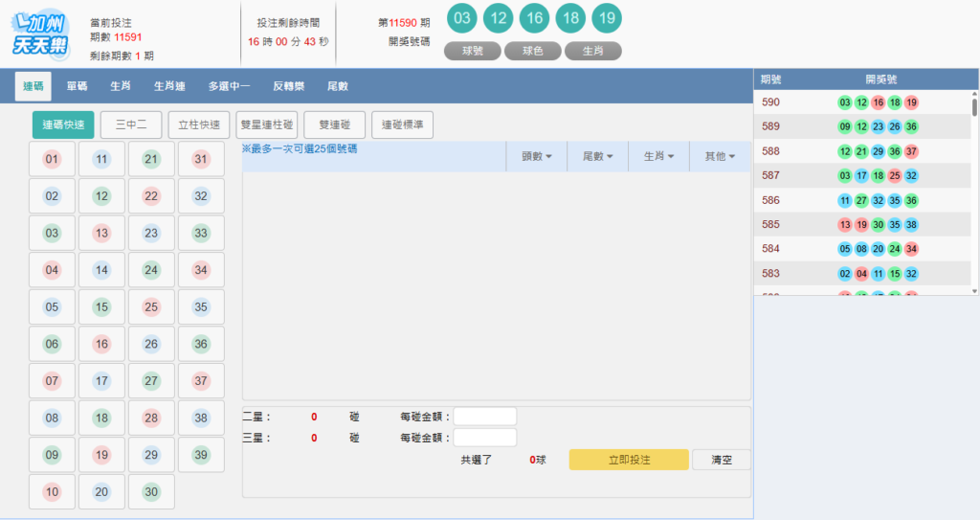
Task: Focus the 二星 每碰金額 input field
Action: [x=484, y=417]
